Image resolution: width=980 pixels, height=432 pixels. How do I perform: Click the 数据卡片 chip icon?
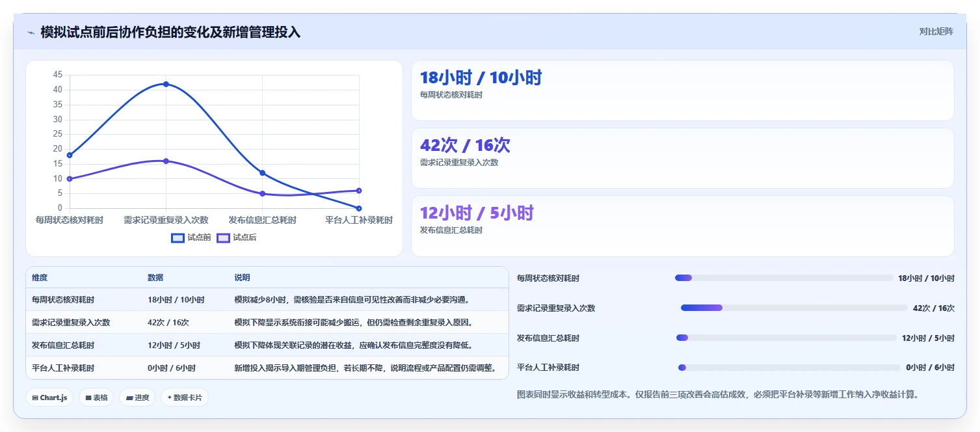169,398
